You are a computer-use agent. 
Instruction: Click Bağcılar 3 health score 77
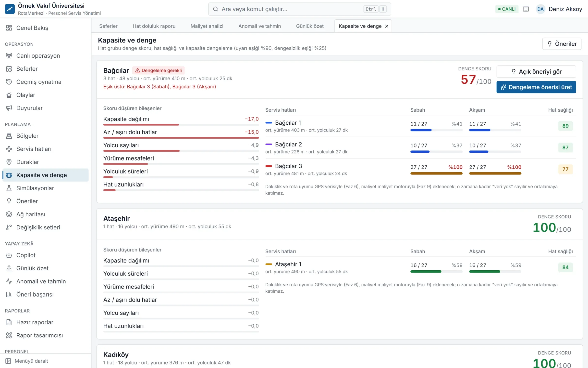click(565, 169)
